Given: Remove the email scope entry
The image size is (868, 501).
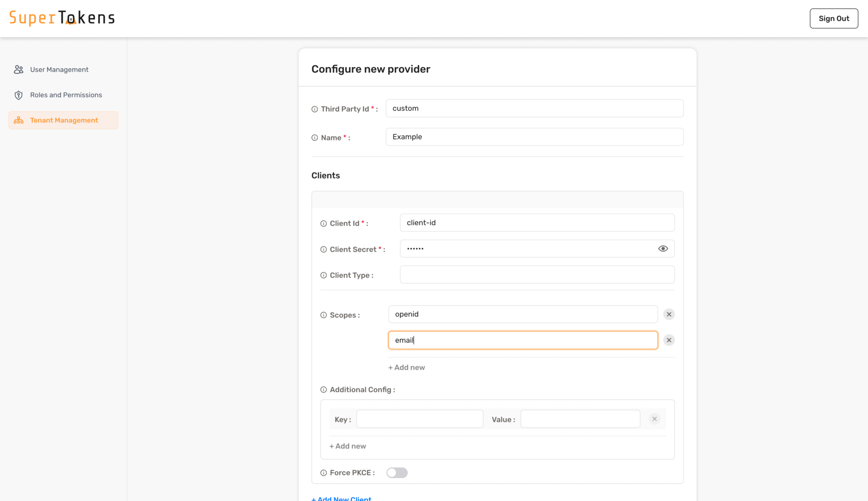Looking at the screenshot, I should pyautogui.click(x=669, y=340).
